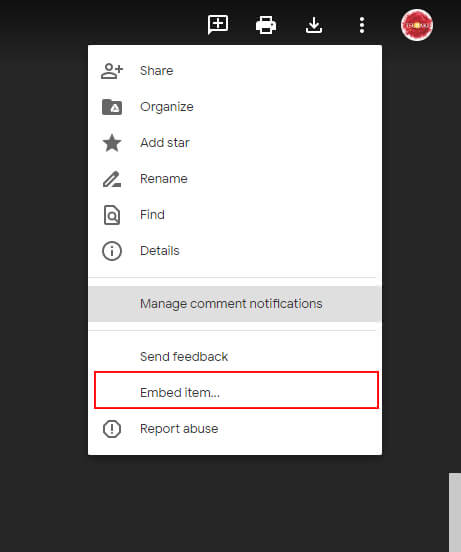Screen dimensions: 461x552
Task: Click the star icon to add star
Action: (112, 143)
